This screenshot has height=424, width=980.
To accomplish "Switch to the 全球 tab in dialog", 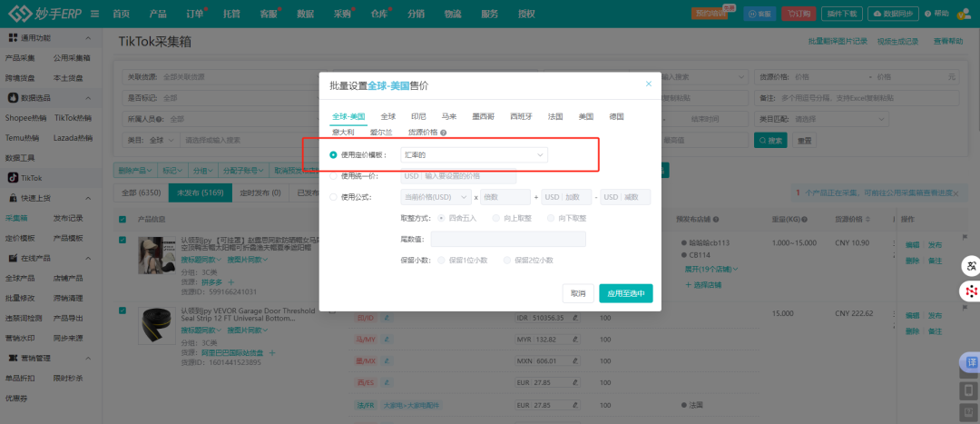I will [388, 116].
